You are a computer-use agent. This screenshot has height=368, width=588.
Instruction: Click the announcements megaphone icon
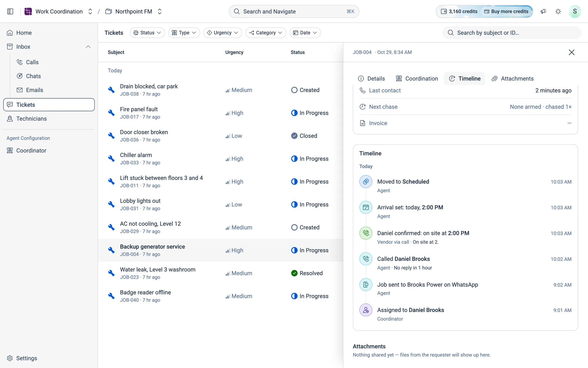pos(543,11)
